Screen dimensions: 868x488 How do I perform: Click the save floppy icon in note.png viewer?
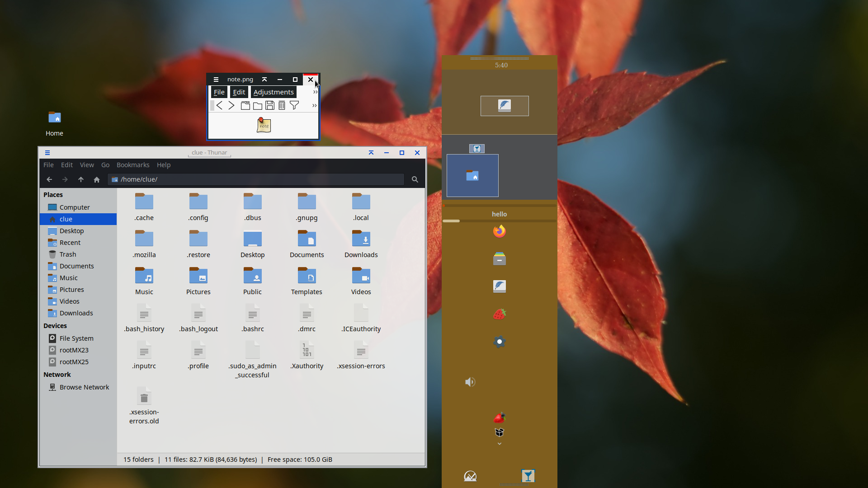pos(270,106)
